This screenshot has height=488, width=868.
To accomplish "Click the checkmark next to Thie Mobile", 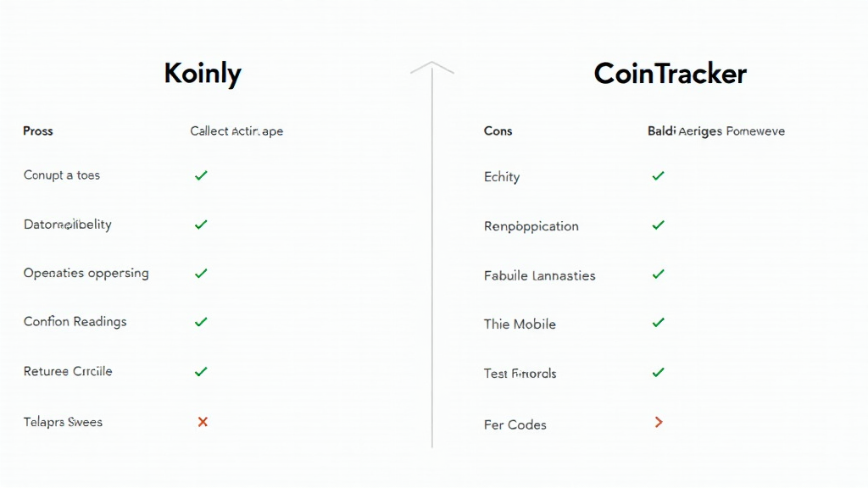I will 658,323.
